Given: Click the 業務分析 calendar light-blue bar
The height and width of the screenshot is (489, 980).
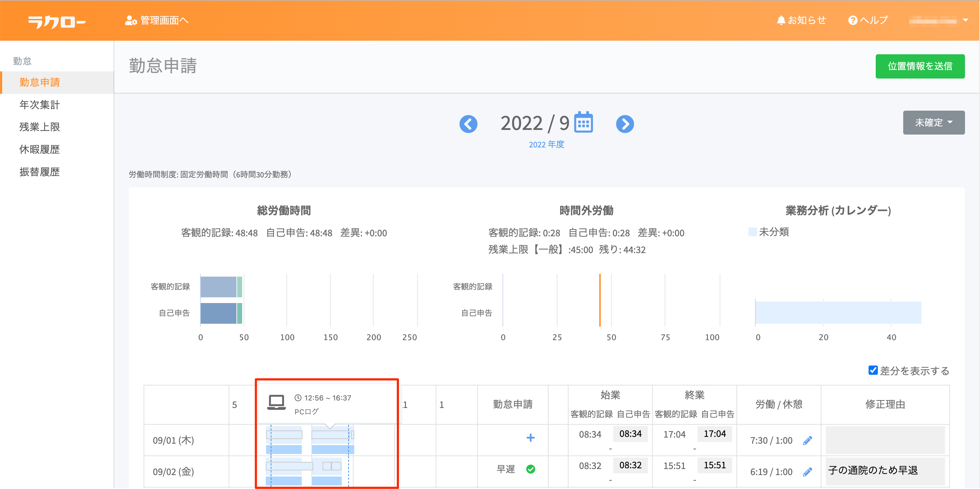Looking at the screenshot, I should pos(838,313).
